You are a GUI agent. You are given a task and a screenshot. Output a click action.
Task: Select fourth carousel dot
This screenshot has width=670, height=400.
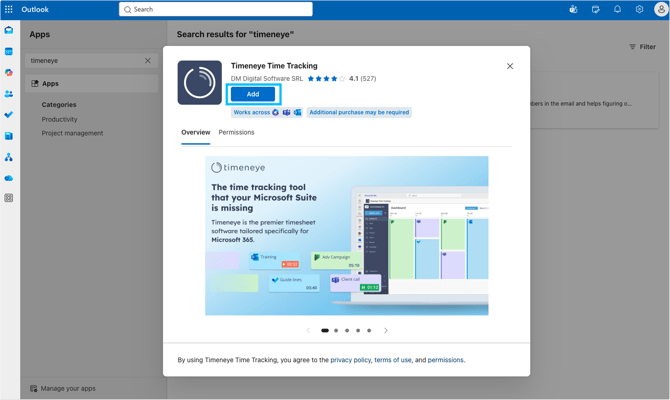[x=358, y=330]
